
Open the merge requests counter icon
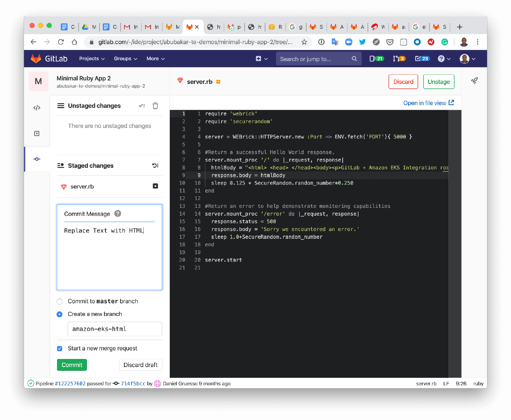pyautogui.click(x=399, y=59)
